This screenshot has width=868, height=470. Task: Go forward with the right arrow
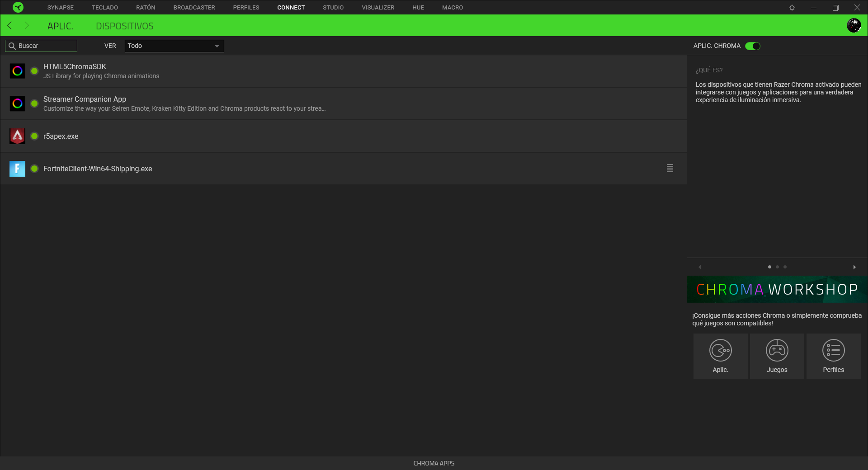pos(26,26)
